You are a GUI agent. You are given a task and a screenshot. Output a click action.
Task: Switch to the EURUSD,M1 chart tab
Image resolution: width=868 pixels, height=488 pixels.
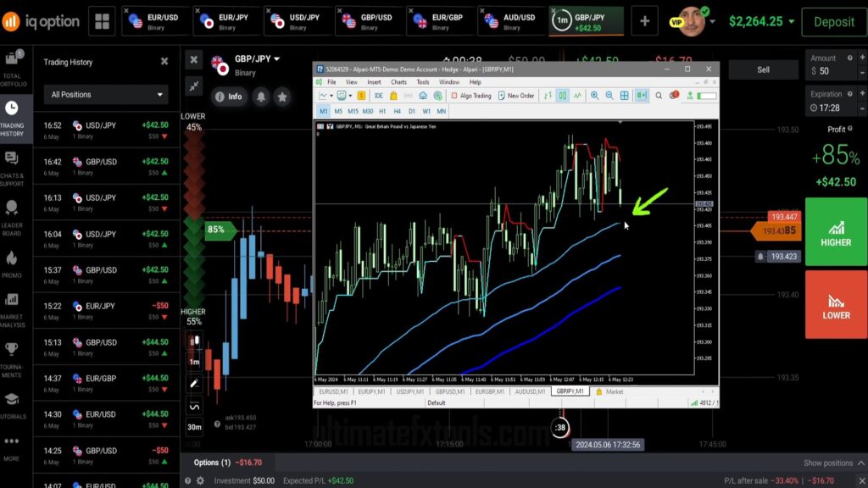pos(334,391)
